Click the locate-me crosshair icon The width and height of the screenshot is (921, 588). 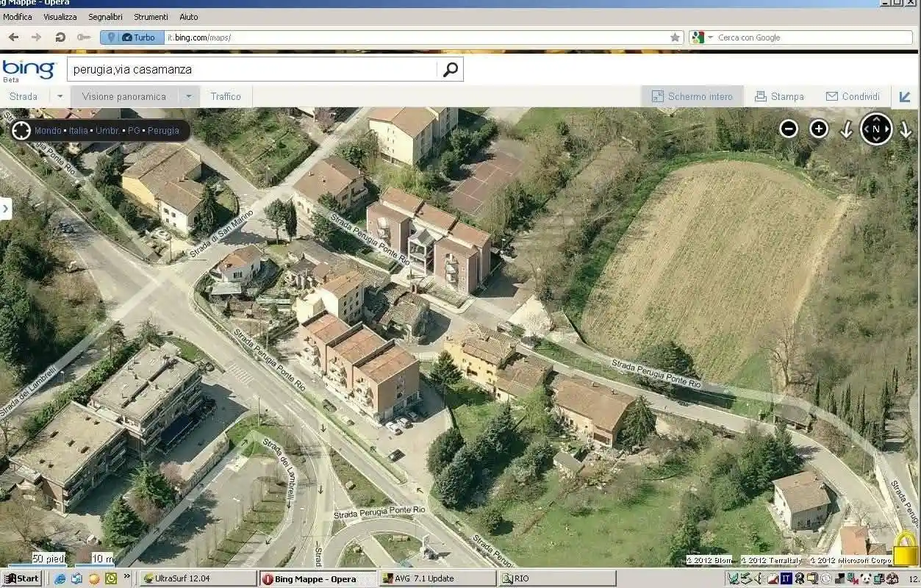(x=21, y=131)
